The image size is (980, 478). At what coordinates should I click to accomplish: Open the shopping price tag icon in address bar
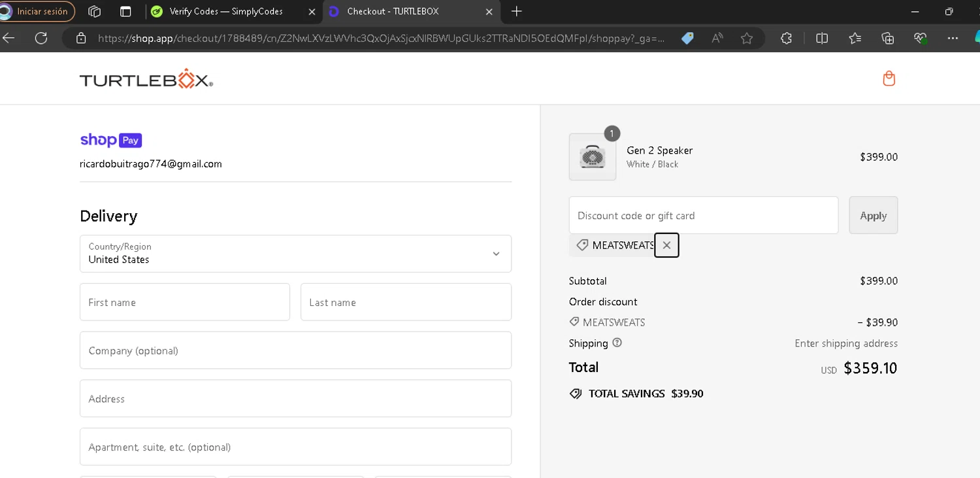(687, 39)
